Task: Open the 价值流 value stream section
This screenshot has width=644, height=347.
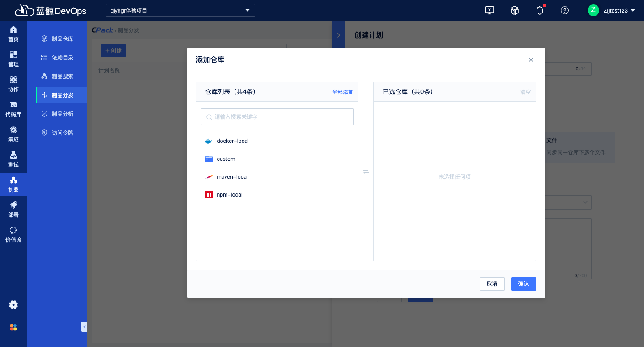Action: click(x=13, y=235)
